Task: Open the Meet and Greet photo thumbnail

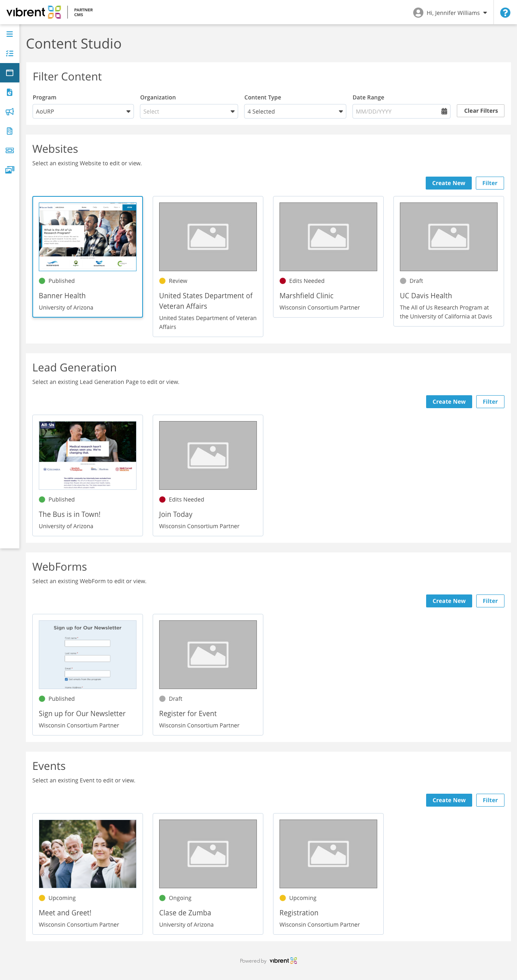Action: [x=88, y=854]
